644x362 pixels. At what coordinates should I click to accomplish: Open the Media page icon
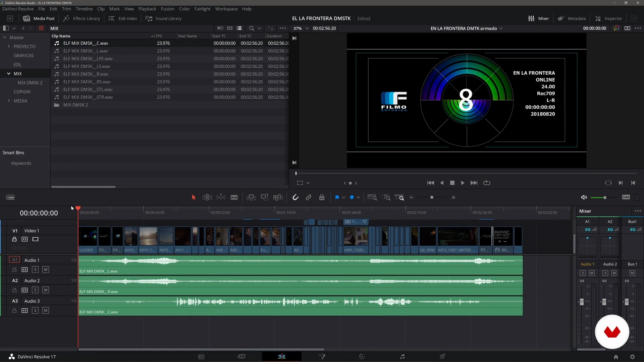tap(201, 357)
